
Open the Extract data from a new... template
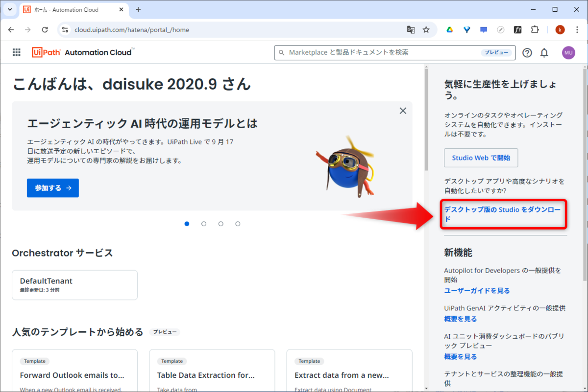pyautogui.click(x=349, y=370)
